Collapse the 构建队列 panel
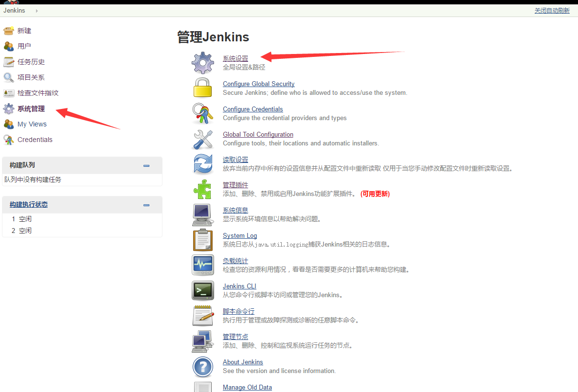The image size is (578, 392). pos(146,166)
